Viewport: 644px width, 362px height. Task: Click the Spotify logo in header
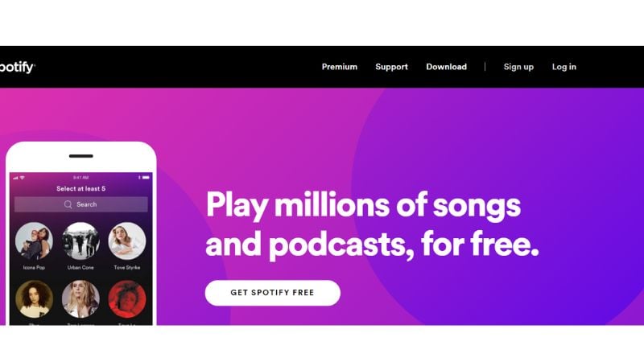click(x=17, y=67)
